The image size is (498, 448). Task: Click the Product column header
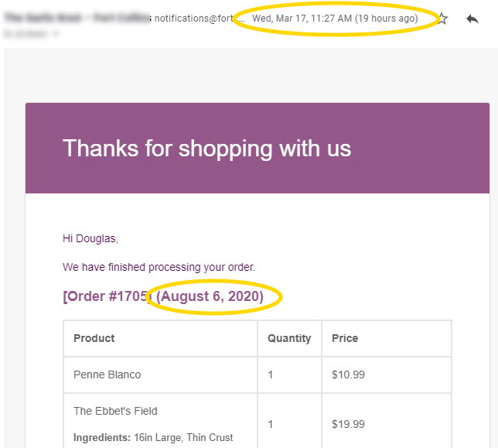[94, 338]
